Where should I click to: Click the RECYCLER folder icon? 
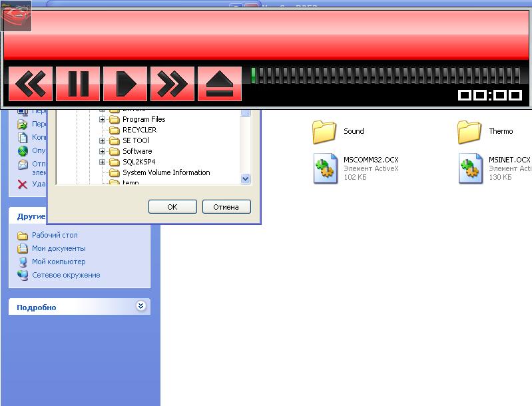click(115, 130)
